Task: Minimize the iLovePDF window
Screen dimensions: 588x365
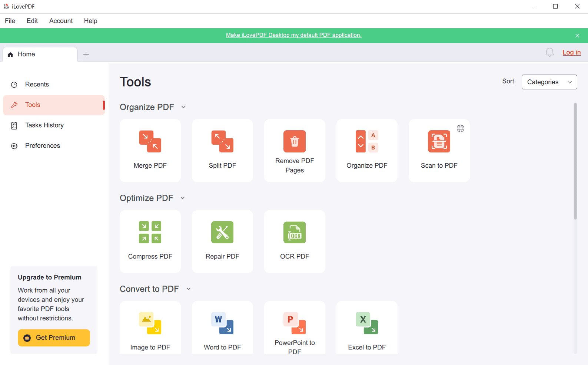Action: coord(534,6)
